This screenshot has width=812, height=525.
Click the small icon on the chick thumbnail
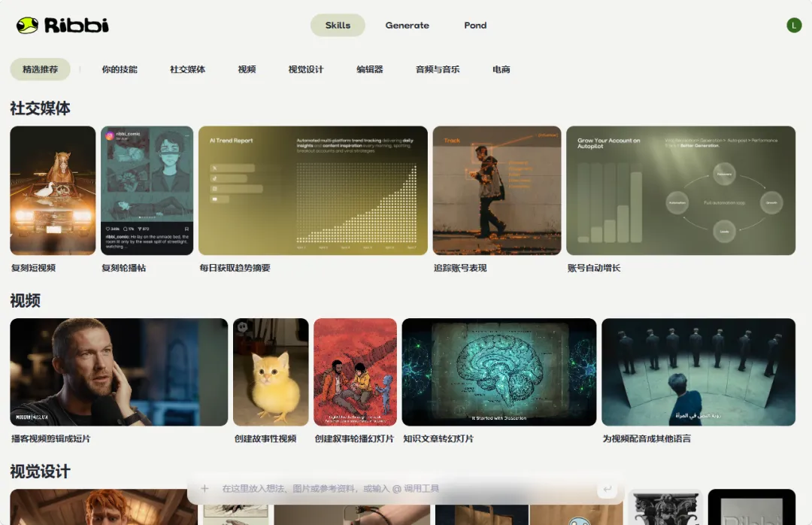coord(242,326)
